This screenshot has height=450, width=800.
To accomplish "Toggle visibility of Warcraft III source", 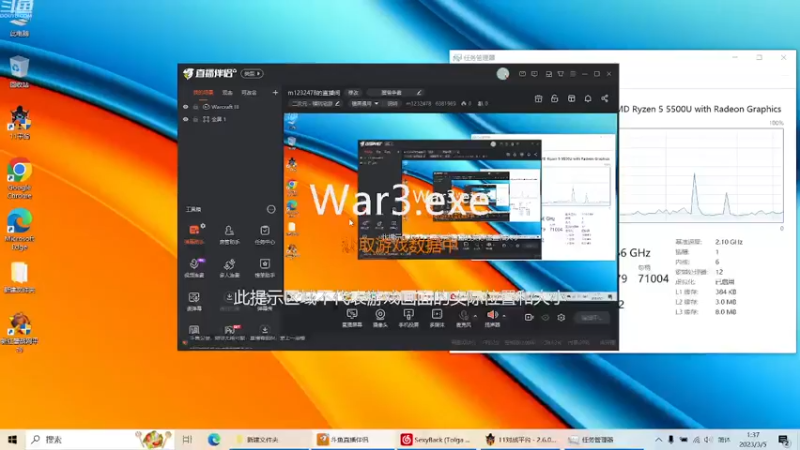I will (x=186, y=107).
